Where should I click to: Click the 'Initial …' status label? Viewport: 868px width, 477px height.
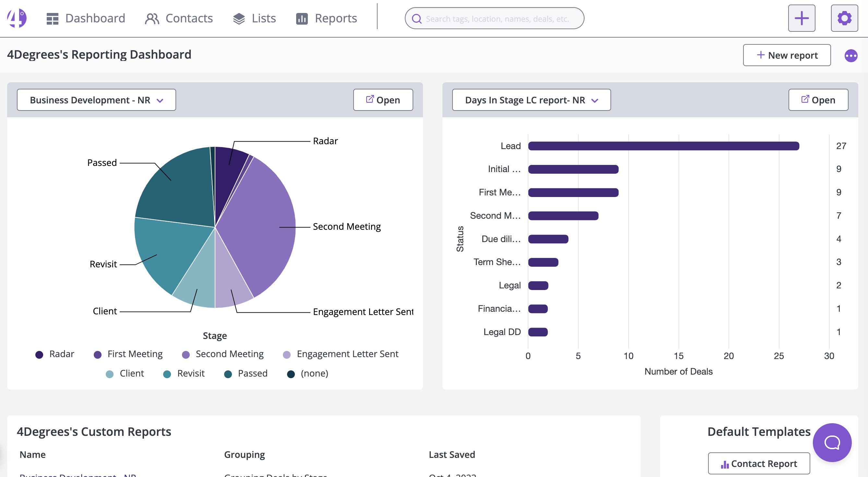[504, 169]
